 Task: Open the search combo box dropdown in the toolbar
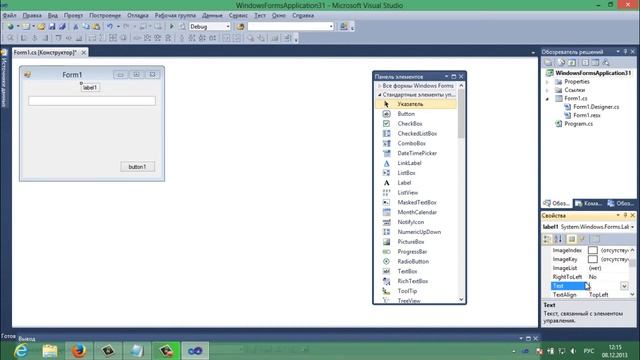[x=331, y=27]
